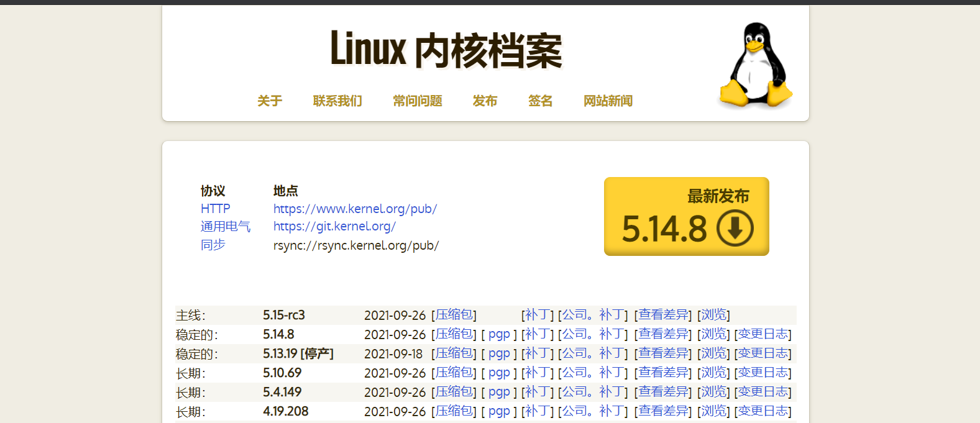The image size is (980, 423).
Task: Download 压缩包 for mainline 5.15-rc3
Action: point(454,315)
